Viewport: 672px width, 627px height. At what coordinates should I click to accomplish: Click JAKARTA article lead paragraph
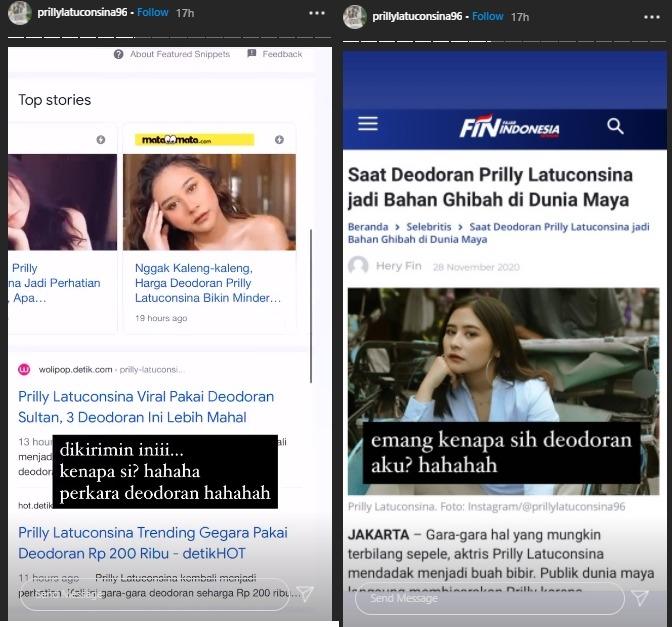pyautogui.click(x=501, y=563)
